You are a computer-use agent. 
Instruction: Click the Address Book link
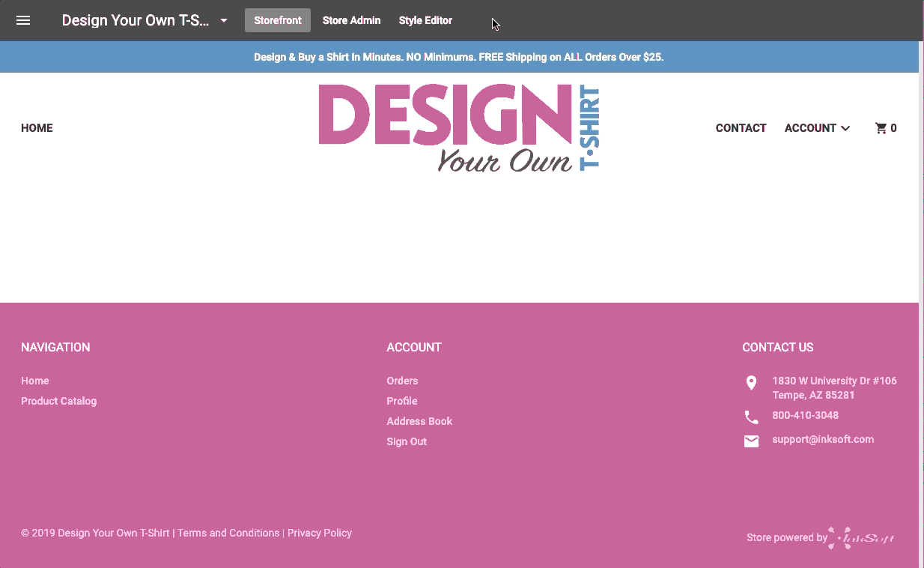coord(419,421)
